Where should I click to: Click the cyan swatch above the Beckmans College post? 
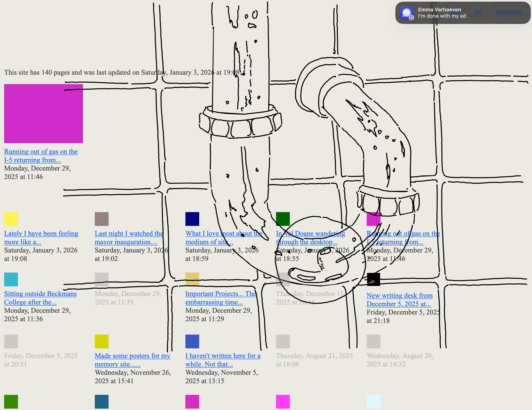11,279
